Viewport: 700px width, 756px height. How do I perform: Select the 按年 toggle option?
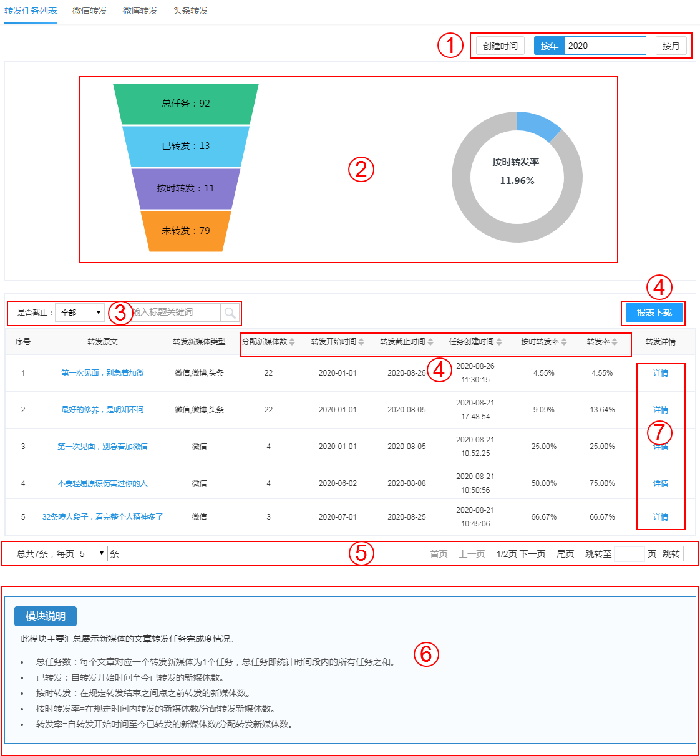click(549, 46)
